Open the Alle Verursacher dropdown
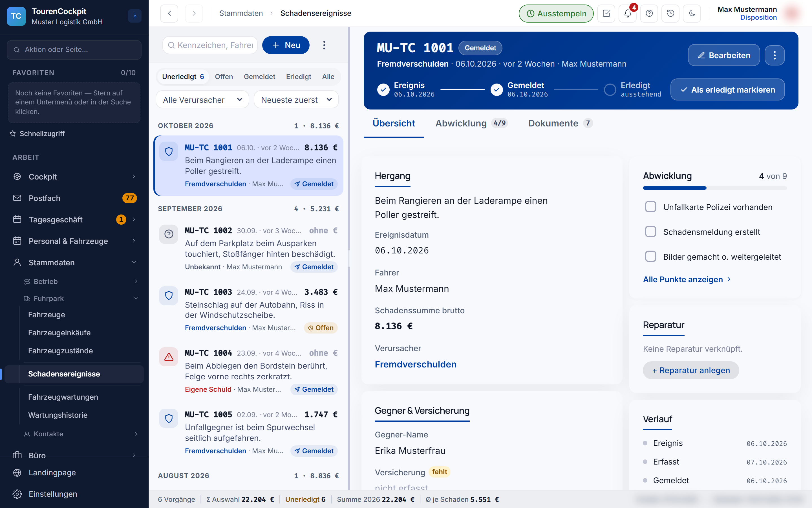This screenshot has height=508, width=812. coord(202,100)
